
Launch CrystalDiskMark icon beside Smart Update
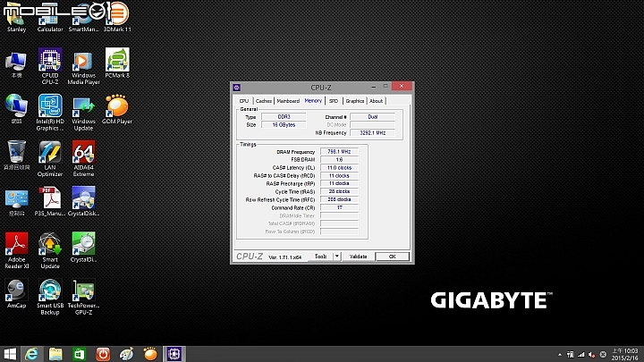[x=83, y=248]
